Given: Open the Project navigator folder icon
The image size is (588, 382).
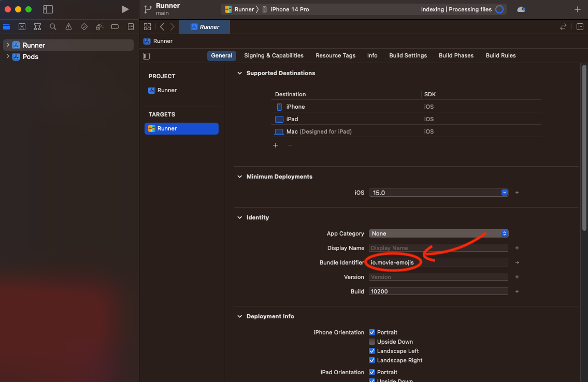Looking at the screenshot, I should click(6, 26).
